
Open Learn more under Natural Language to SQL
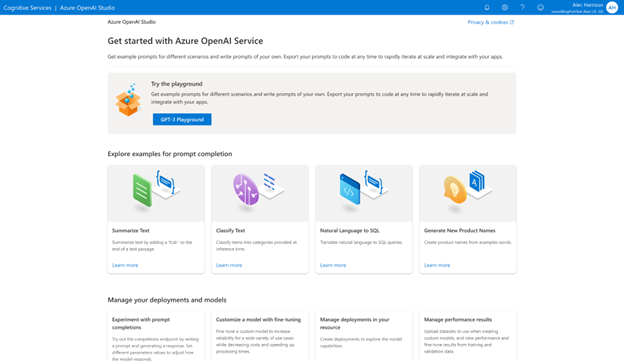(333, 265)
